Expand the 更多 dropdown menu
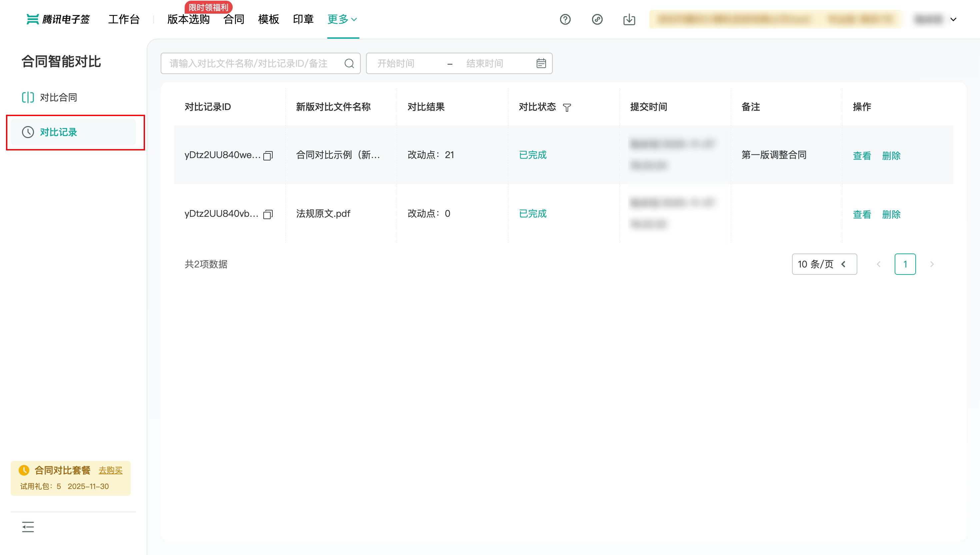The width and height of the screenshot is (980, 555). [342, 19]
